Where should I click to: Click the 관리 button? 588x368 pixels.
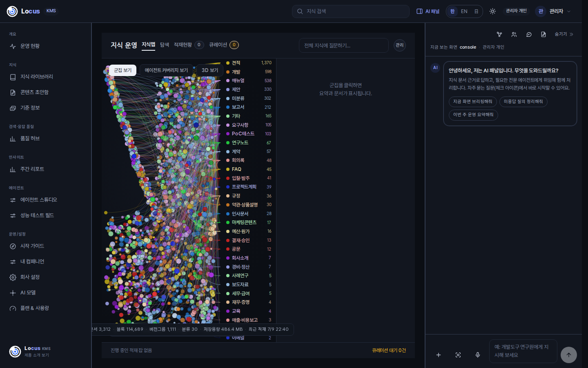[400, 45]
